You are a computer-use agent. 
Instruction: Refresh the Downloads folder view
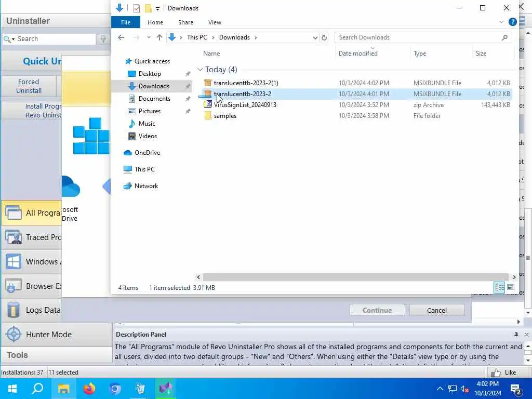[x=324, y=37]
